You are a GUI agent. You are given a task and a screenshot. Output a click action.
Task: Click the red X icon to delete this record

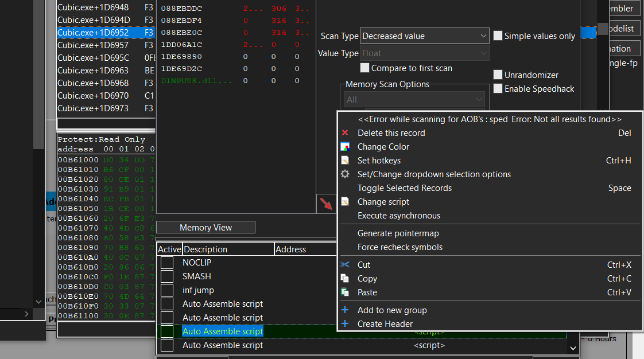[x=344, y=132]
